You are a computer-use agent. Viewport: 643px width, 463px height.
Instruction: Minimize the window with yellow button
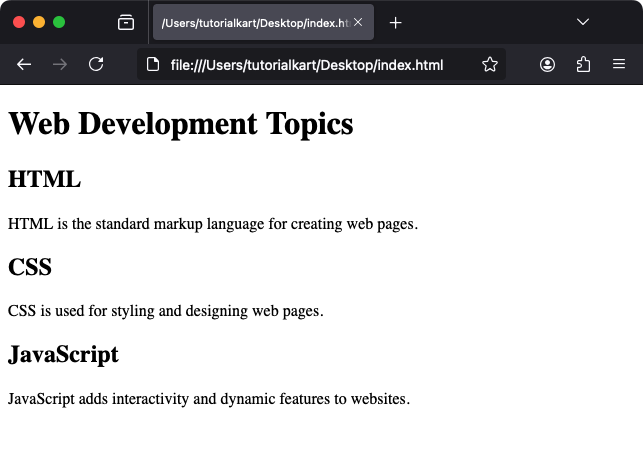pyautogui.click(x=39, y=22)
